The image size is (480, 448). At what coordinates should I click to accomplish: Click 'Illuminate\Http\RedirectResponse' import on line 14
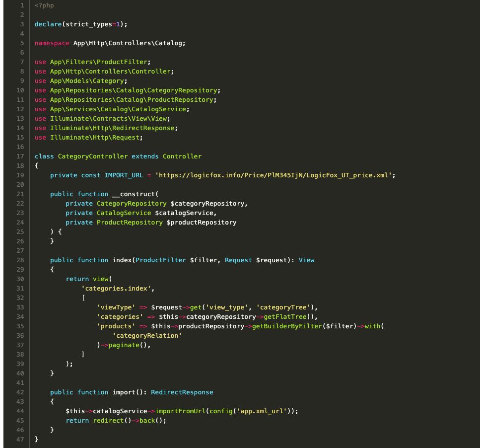coord(112,128)
